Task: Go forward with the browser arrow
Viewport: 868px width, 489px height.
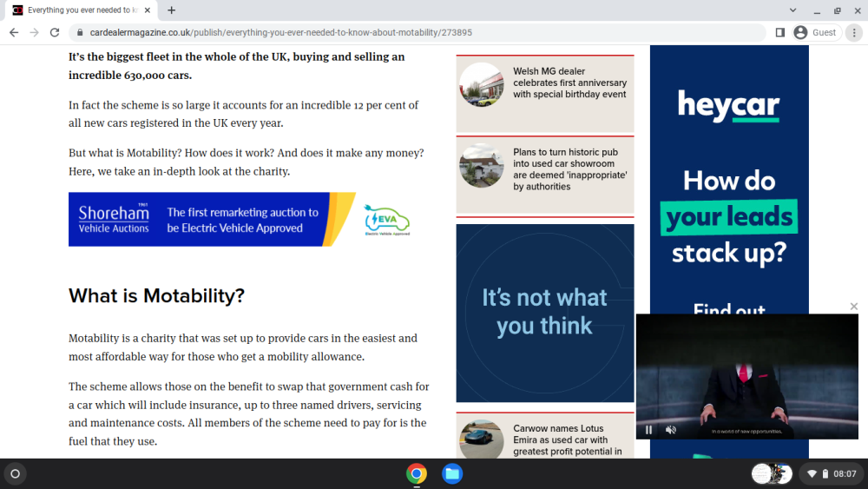Action: (35, 33)
